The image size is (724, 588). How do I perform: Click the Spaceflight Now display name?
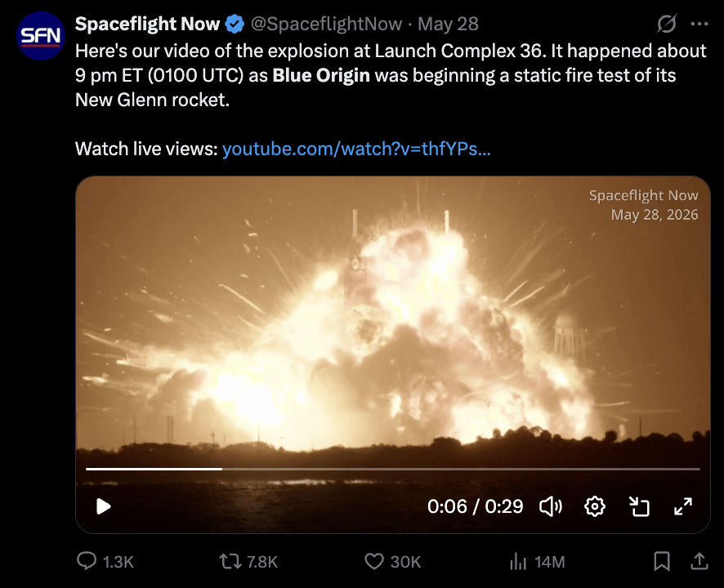click(147, 24)
